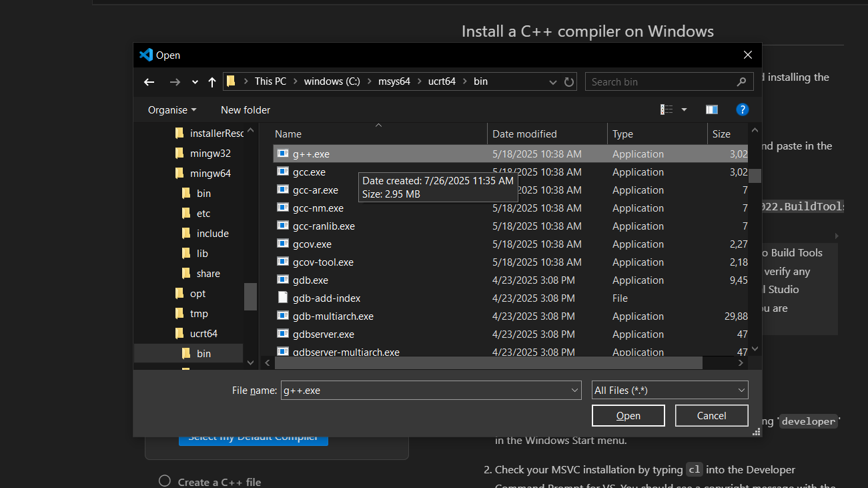This screenshot has height=488, width=868.
Task: Click Application type in gcov.exe row
Action: click(638, 244)
